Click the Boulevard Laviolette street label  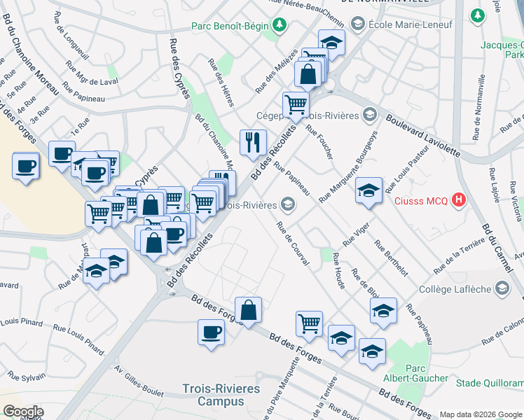point(423,136)
